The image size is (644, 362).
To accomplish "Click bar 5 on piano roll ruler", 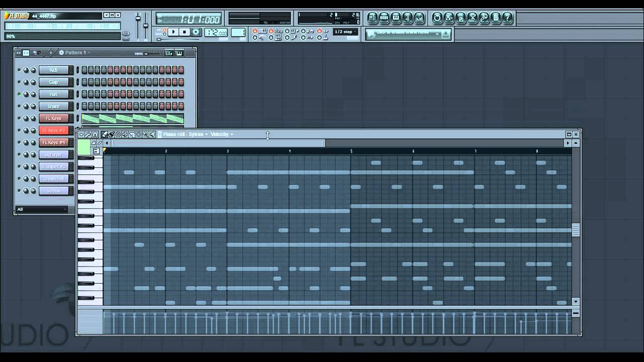I will pos(351,151).
